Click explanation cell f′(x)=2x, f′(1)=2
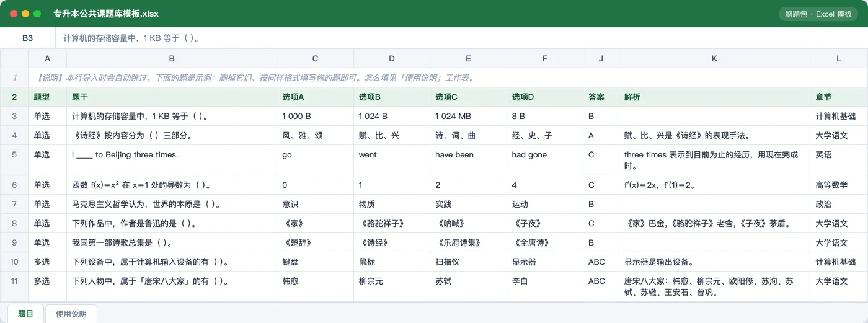The height and width of the screenshot is (323, 868). [714, 185]
